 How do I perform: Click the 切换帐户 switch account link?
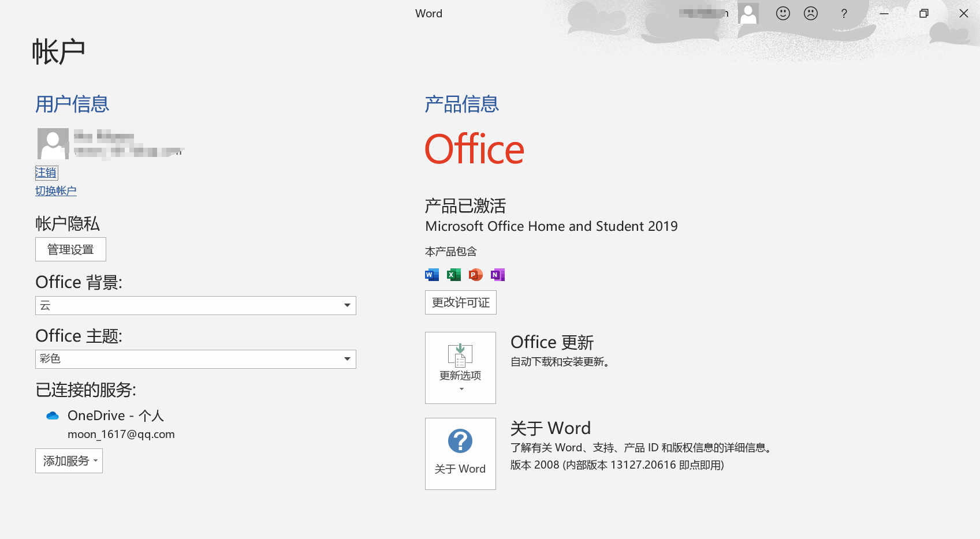pos(56,191)
